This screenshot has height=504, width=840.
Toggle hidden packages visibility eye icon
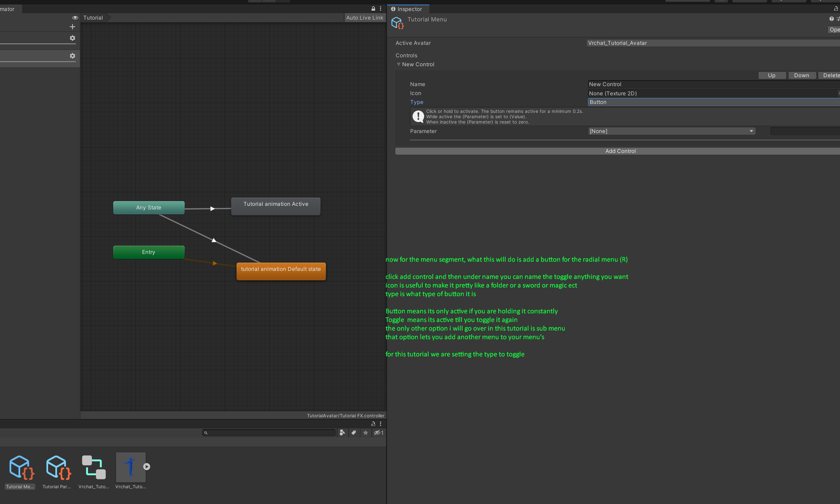click(378, 433)
